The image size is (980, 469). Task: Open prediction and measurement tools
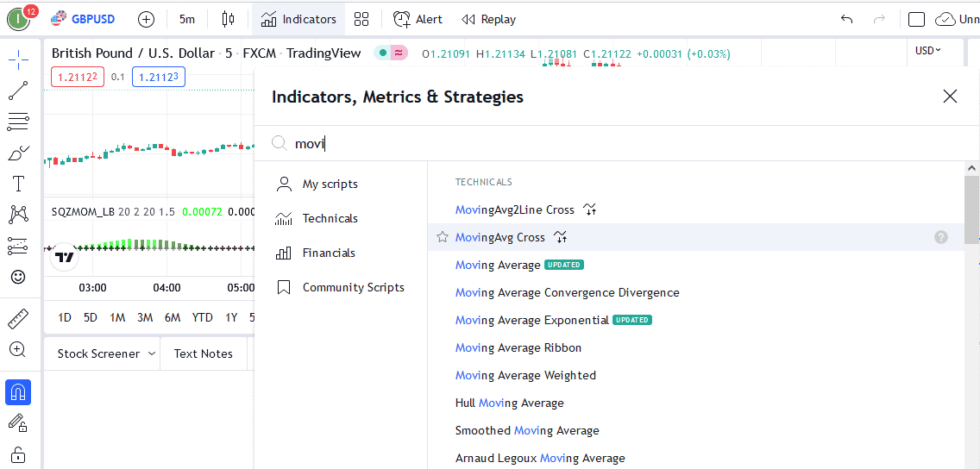click(x=19, y=246)
